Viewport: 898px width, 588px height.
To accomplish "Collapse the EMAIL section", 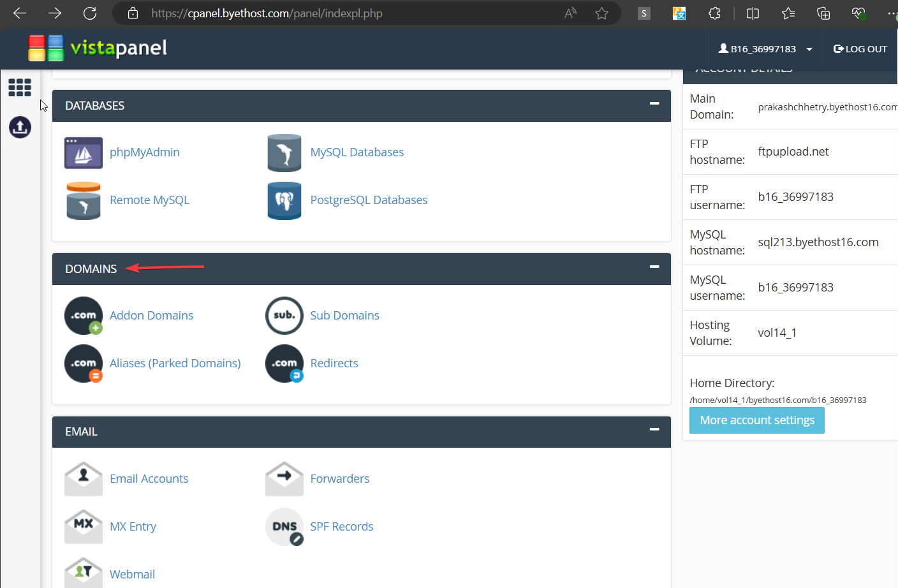I will point(654,429).
